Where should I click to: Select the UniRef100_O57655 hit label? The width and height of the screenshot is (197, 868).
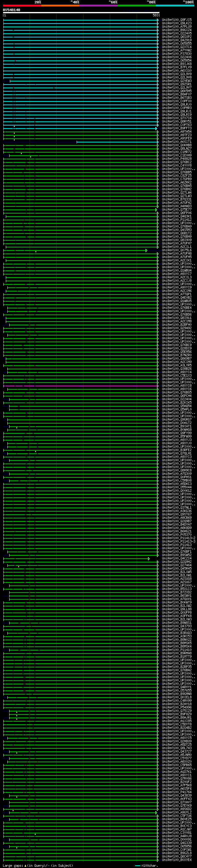coord(177,691)
